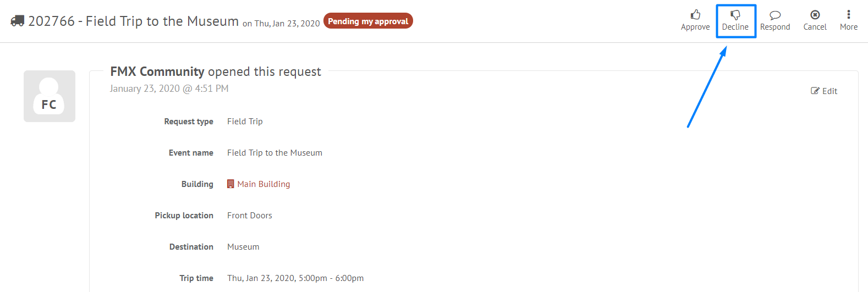Click the Request type value 'Field Trip'
Viewport: 868px width, 292px height.
pos(245,122)
